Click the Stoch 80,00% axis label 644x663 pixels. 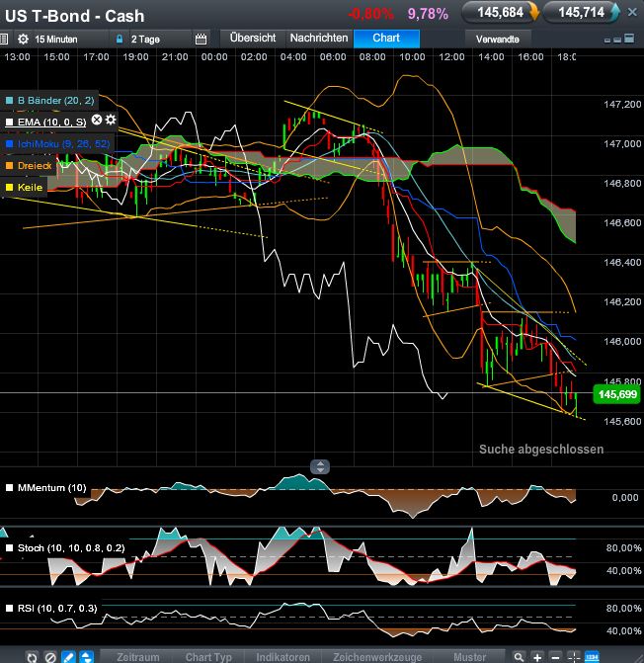pyautogui.click(x=623, y=548)
